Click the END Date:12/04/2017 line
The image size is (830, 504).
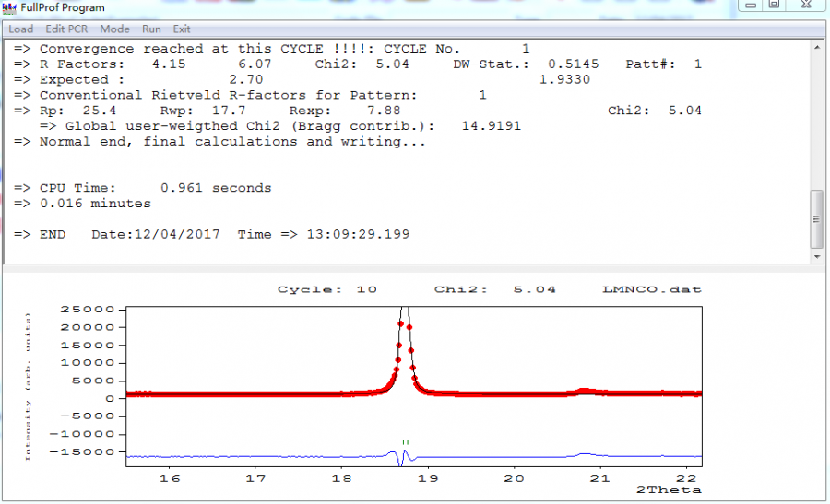pyautogui.click(x=212, y=234)
